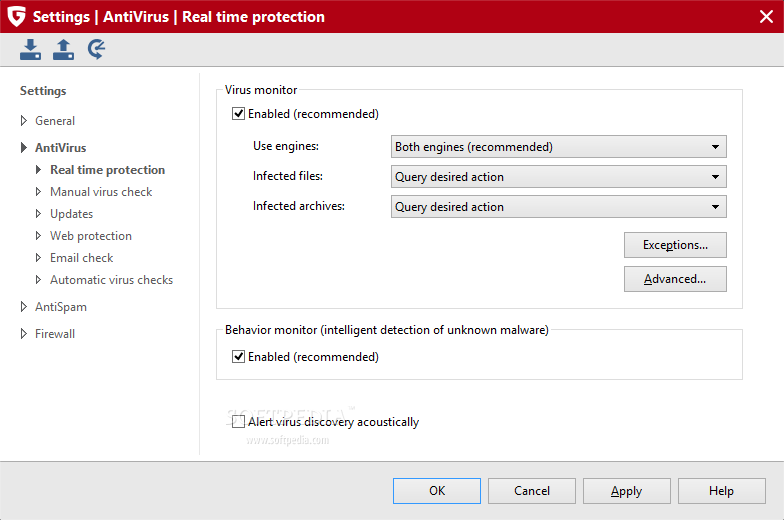Screen dimensions: 784x520
Task: Click the "Virus monitor" group title
Action: (261, 90)
